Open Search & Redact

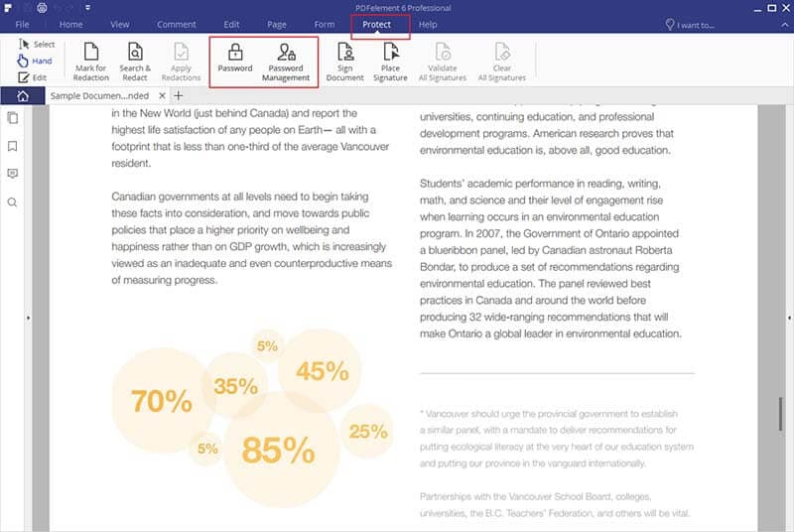135,63
